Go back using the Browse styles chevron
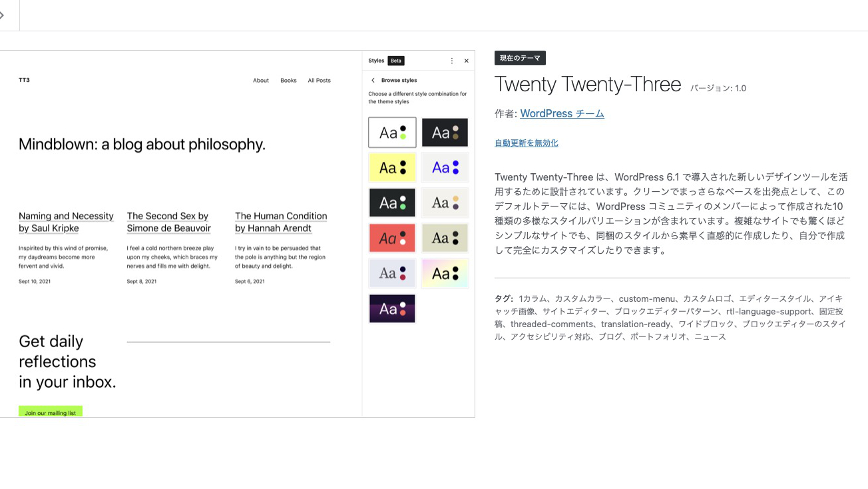868x489 pixels. [x=373, y=79]
